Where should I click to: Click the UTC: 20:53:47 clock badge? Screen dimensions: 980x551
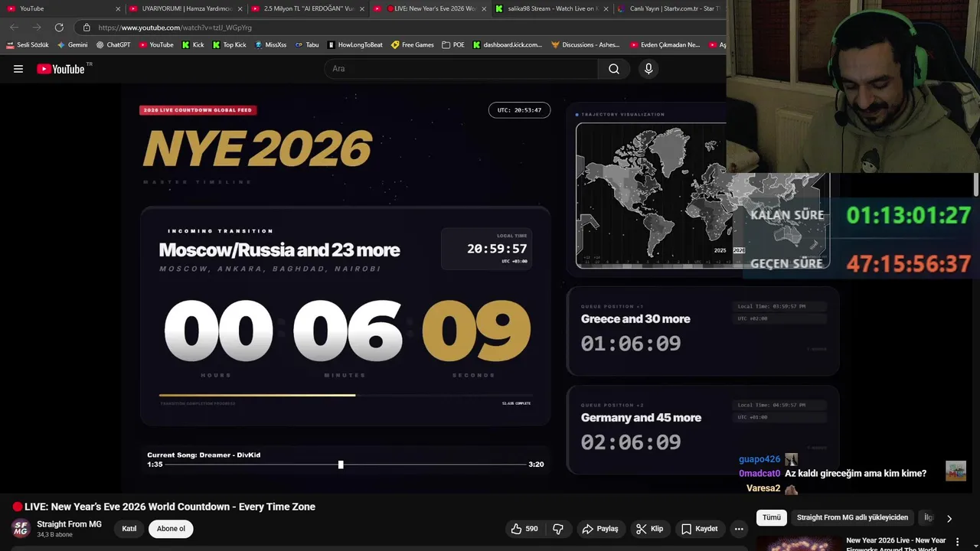[x=519, y=110]
